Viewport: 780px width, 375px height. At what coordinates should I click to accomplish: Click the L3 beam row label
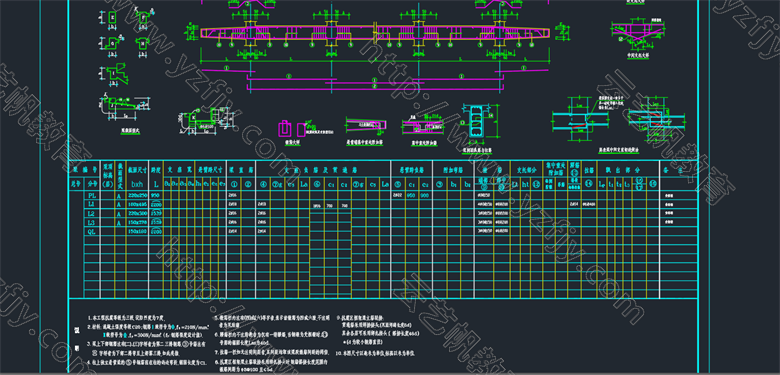(93, 222)
